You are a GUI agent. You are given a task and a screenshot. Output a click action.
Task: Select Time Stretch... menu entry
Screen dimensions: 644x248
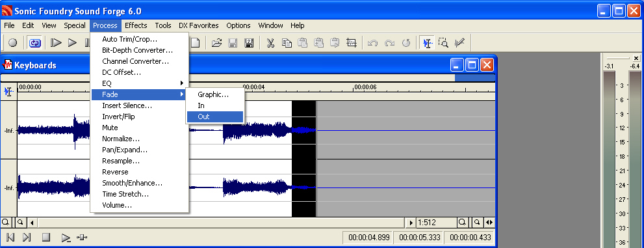pyautogui.click(x=139, y=194)
